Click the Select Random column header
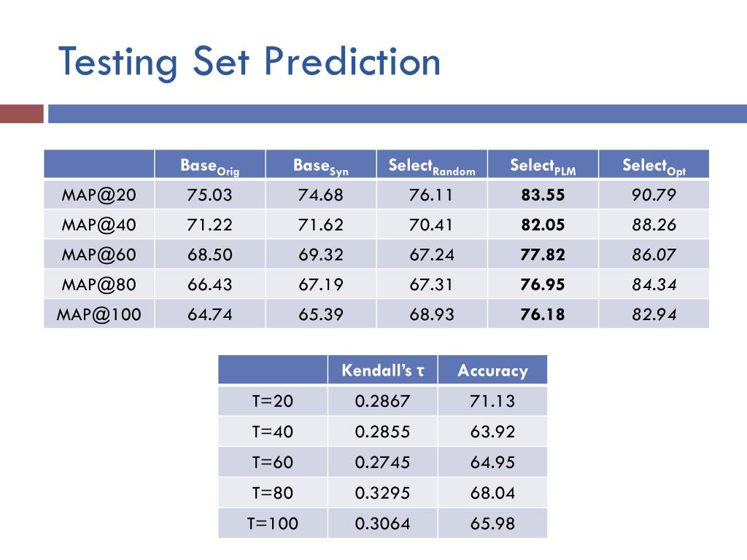Image resolution: width=747 pixels, height=560 pixels. (x=432, y=166)
